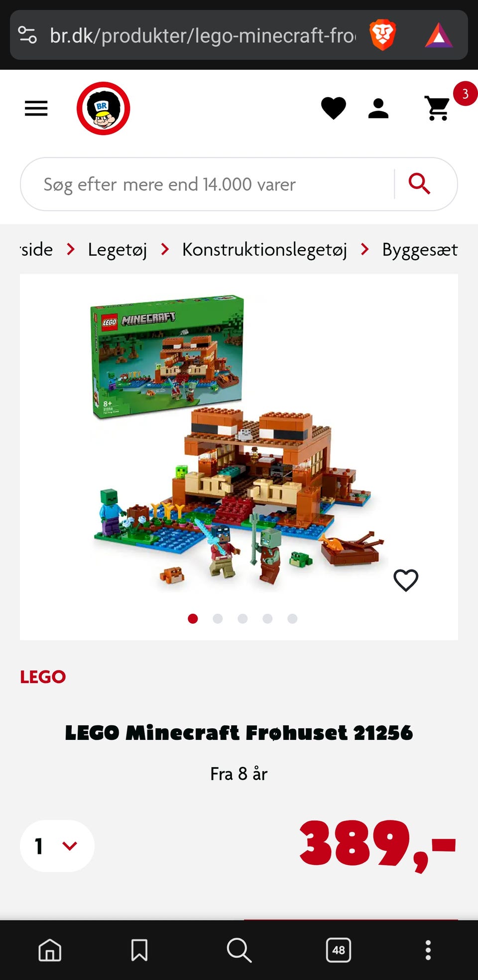Open Brave Shields lion icon
Screen dimensions: 478x980
click(382, 35)
